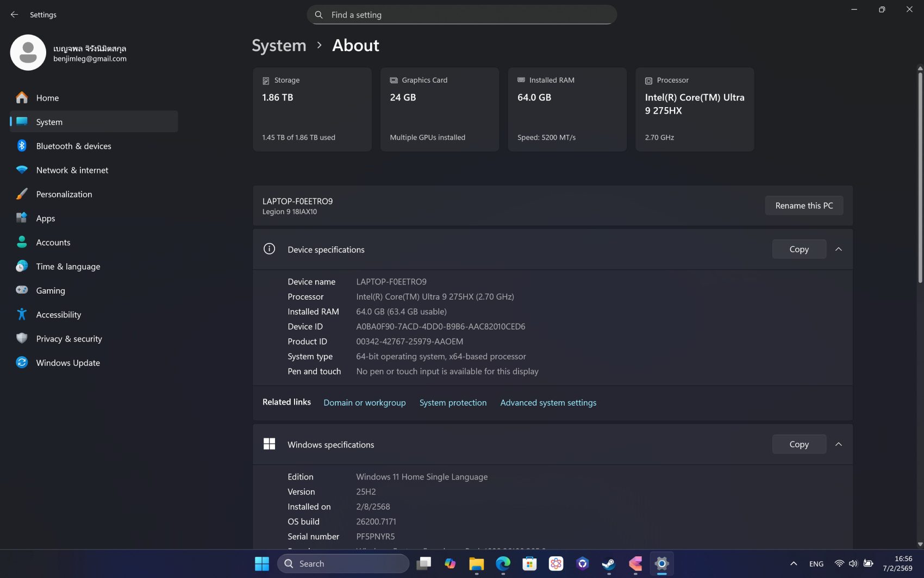Click the taskbar Search box

[344, 564]
